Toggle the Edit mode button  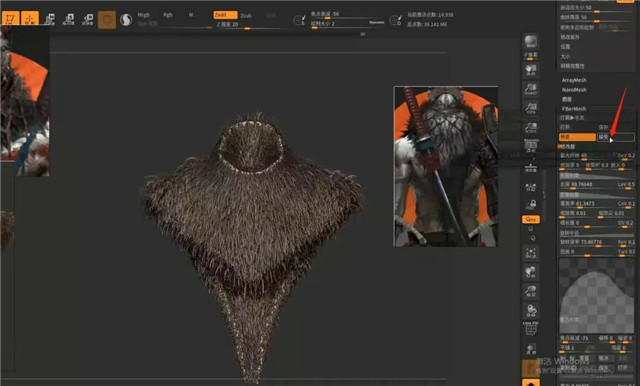click(10, 18)
